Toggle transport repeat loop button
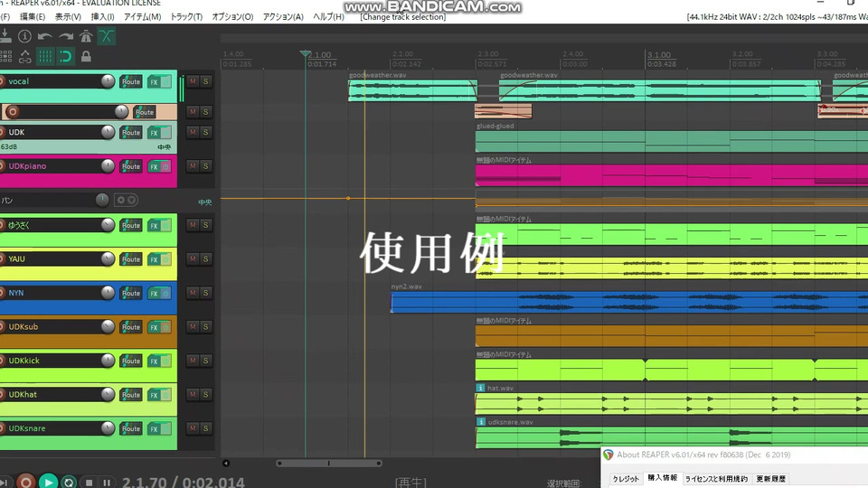The image size is (868, 488). (69, 482)
